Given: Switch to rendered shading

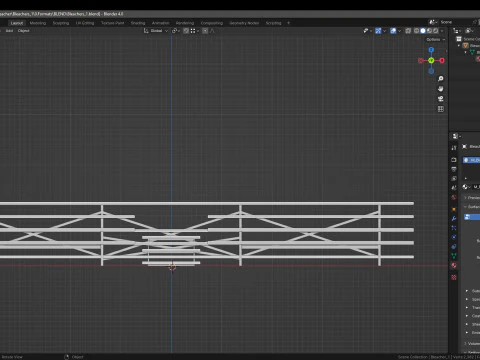Looking at the screenshot, I should point(436,31).
